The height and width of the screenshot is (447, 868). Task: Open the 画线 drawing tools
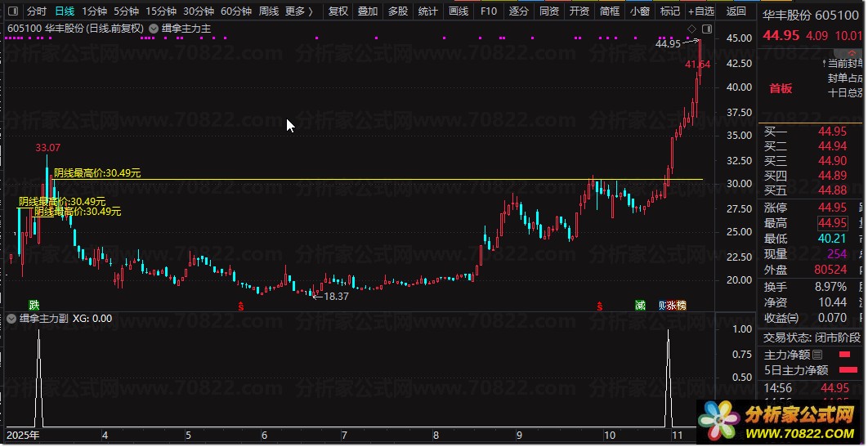coord(459,11)
